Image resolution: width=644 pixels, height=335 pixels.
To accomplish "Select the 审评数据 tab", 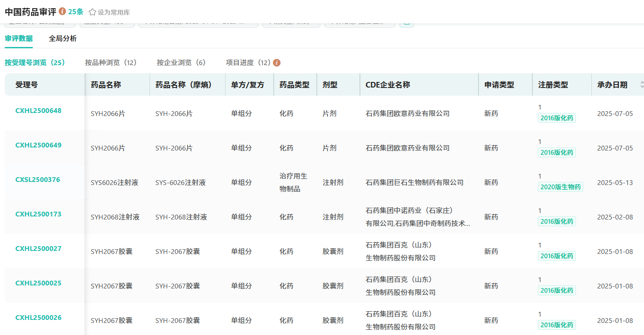I will tap(19, 38).
